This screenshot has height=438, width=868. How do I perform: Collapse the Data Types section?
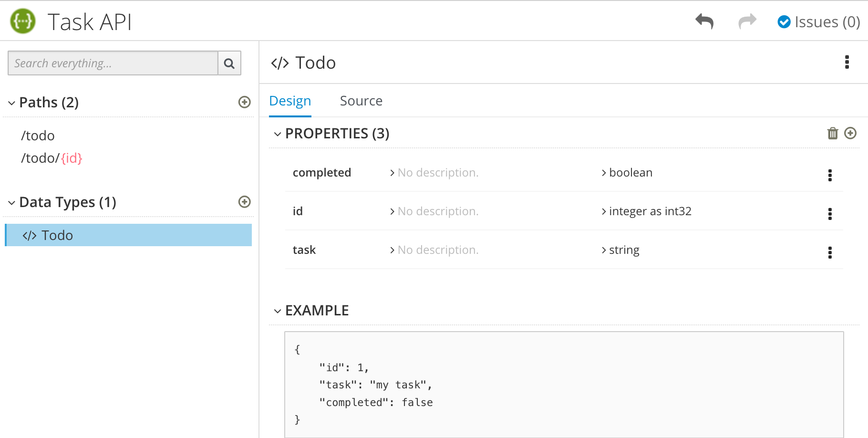click(x=10, y=202)
